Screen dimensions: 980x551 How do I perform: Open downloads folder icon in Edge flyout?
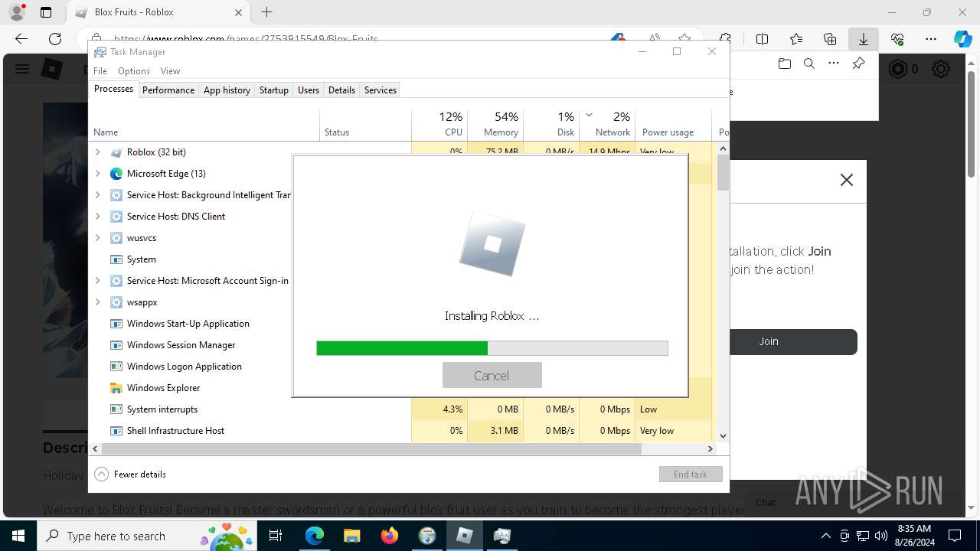click(x=784, y=64)
